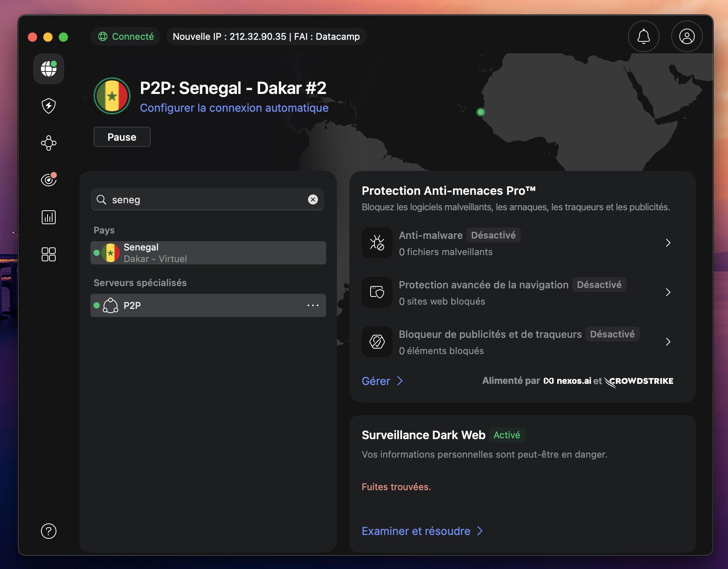This screenshot has height=569, width=728.
Task: Open the Threat Protection shield sidebar icon
Action: click(48, 106)
